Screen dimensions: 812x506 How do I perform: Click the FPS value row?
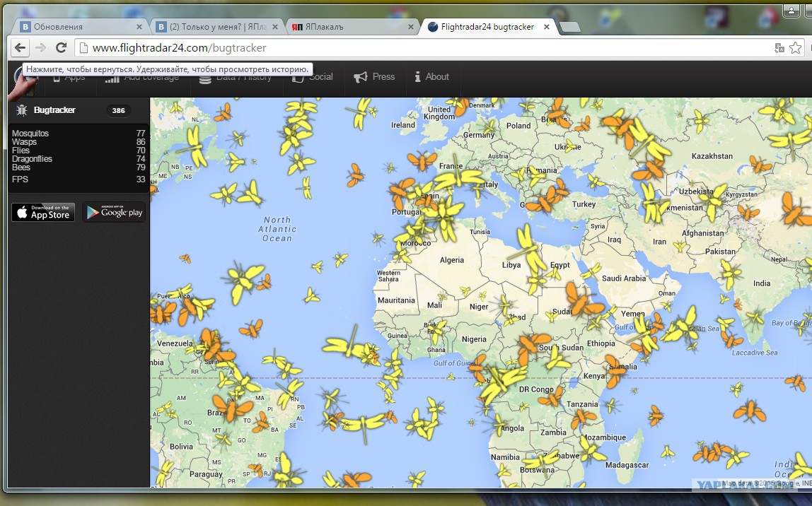coord(79,180)
